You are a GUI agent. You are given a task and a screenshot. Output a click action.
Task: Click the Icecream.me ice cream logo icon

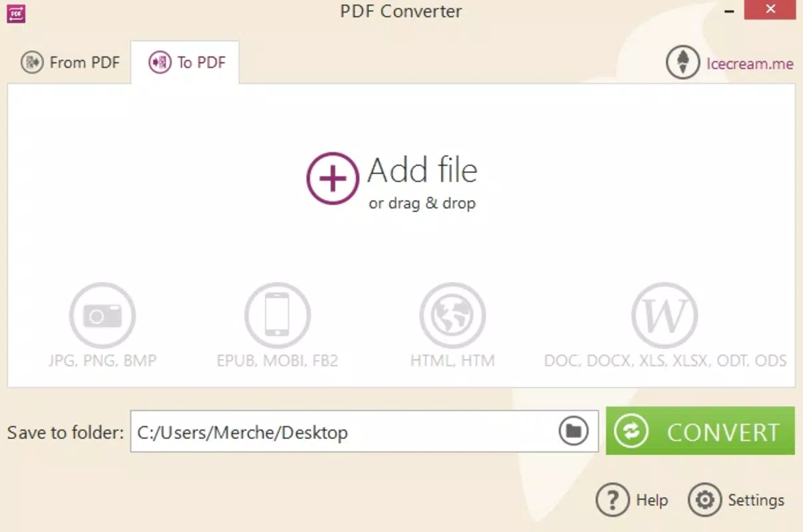pos(683,63)
